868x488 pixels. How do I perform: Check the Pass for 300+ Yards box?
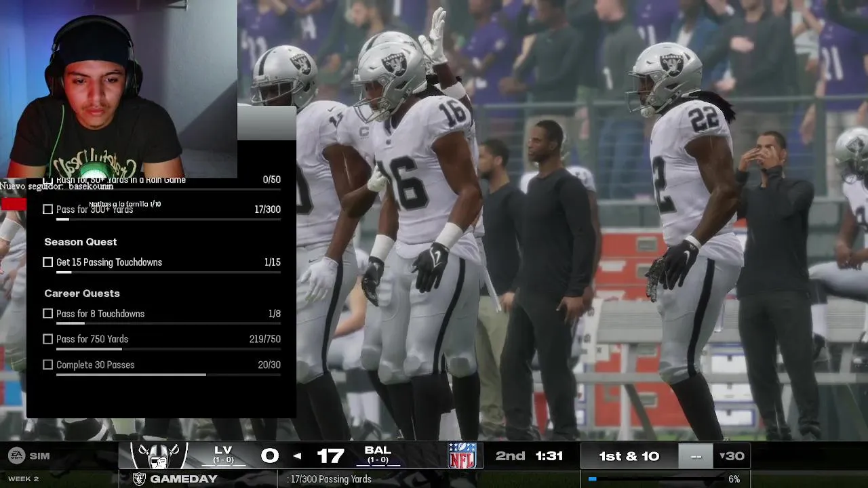pyautogui.click(x=47, y=209)
